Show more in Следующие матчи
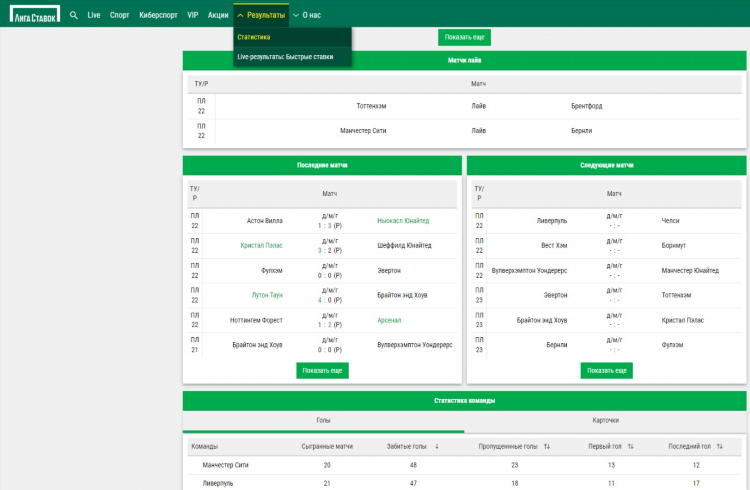This screenshot has height=490, width=750. pos(607,370)
